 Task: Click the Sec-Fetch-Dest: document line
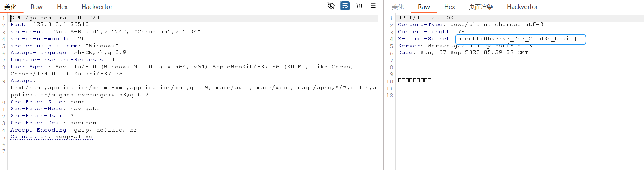(x=55, y=123)
